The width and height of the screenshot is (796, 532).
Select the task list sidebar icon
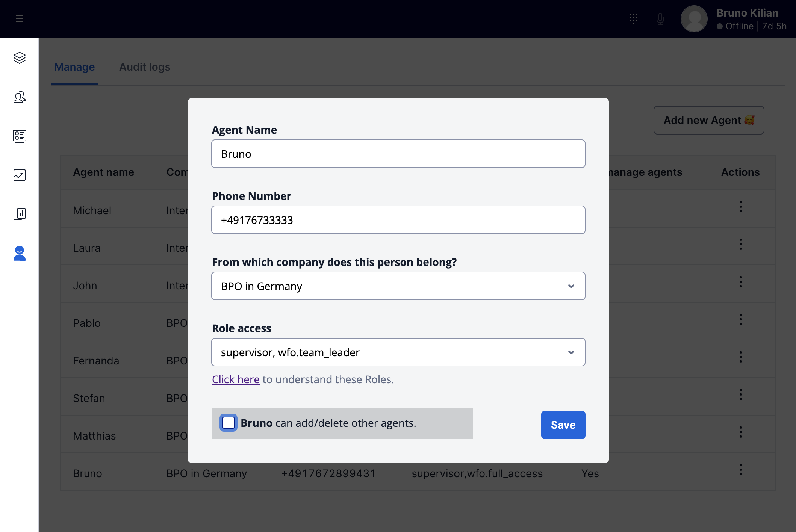click(20, 136)
